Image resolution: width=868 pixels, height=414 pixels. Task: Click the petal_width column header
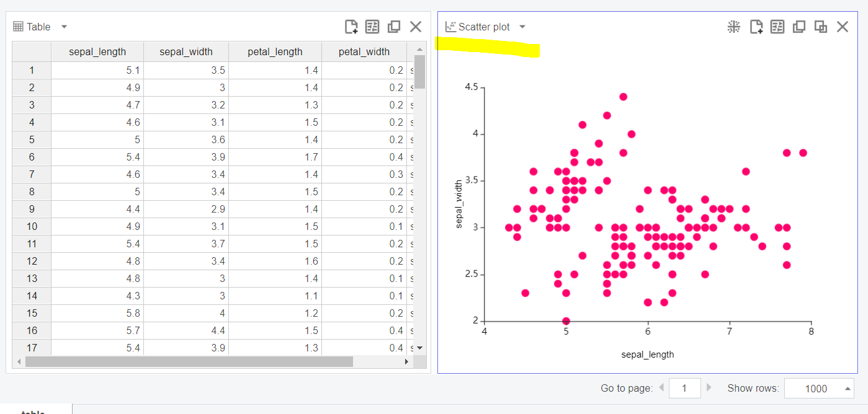click(x=364, y=51)
